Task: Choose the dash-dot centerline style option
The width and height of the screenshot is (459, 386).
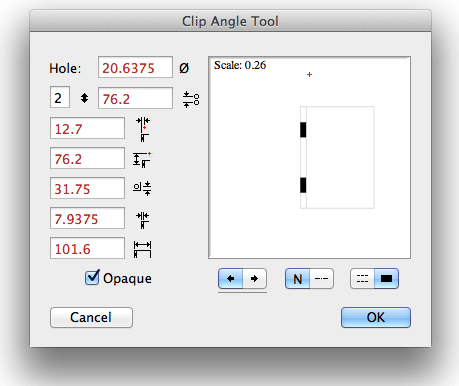Action: point(322,278)
